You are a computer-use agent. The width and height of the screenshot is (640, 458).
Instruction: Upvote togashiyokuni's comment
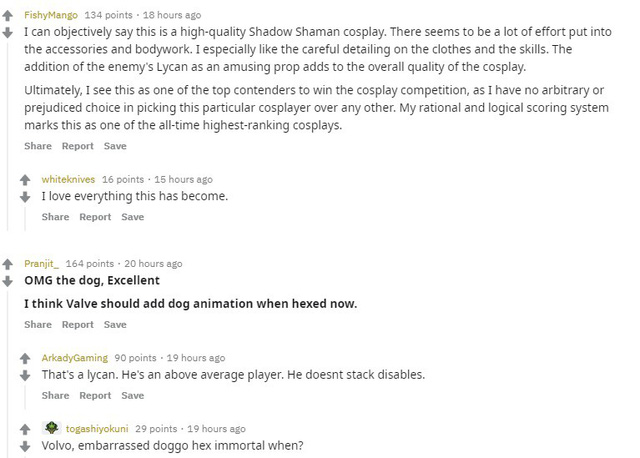coord(25,429)
